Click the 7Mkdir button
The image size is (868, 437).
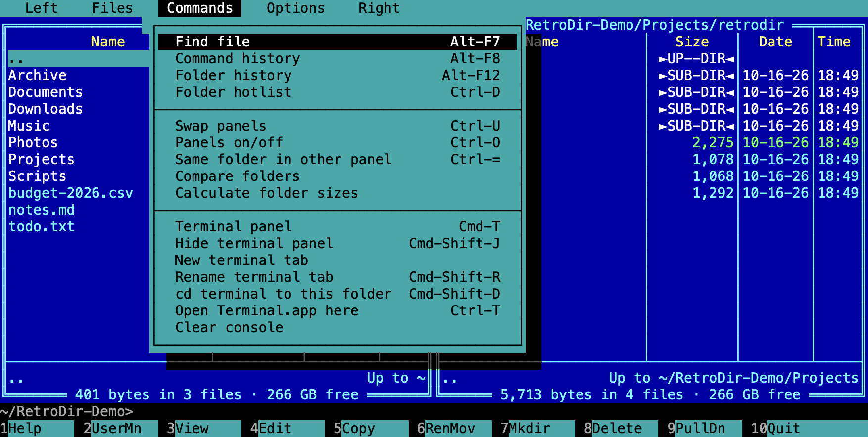click(x=537, y=429)
